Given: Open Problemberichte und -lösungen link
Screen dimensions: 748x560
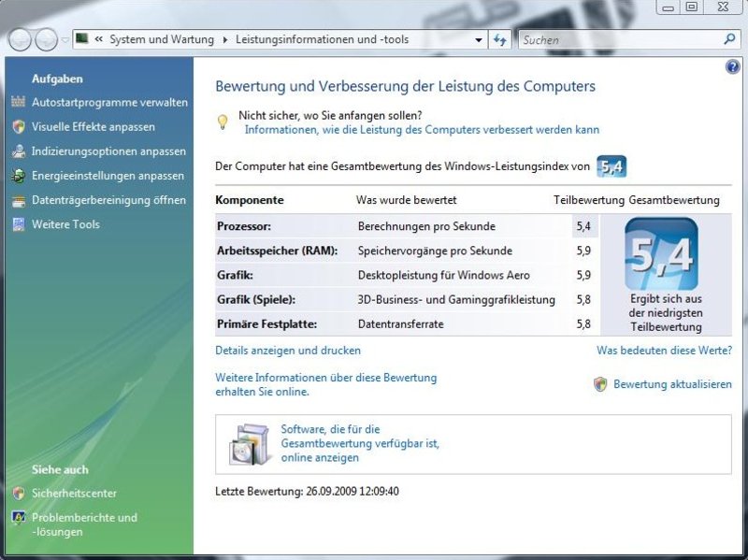Looking at the screenshot, I should (x=84, y=524).
